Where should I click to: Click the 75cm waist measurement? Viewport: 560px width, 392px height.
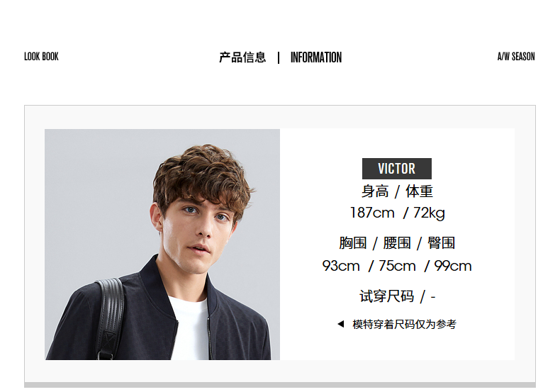tap(397, 266)
